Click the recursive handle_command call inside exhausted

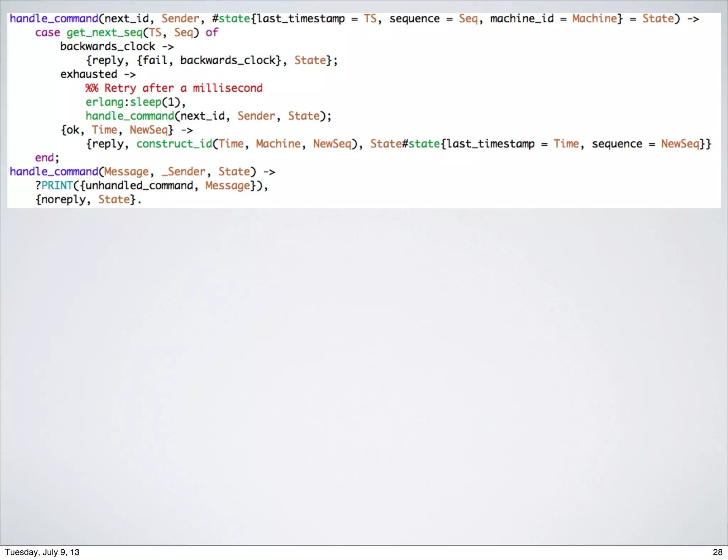(x=130, y=116)
